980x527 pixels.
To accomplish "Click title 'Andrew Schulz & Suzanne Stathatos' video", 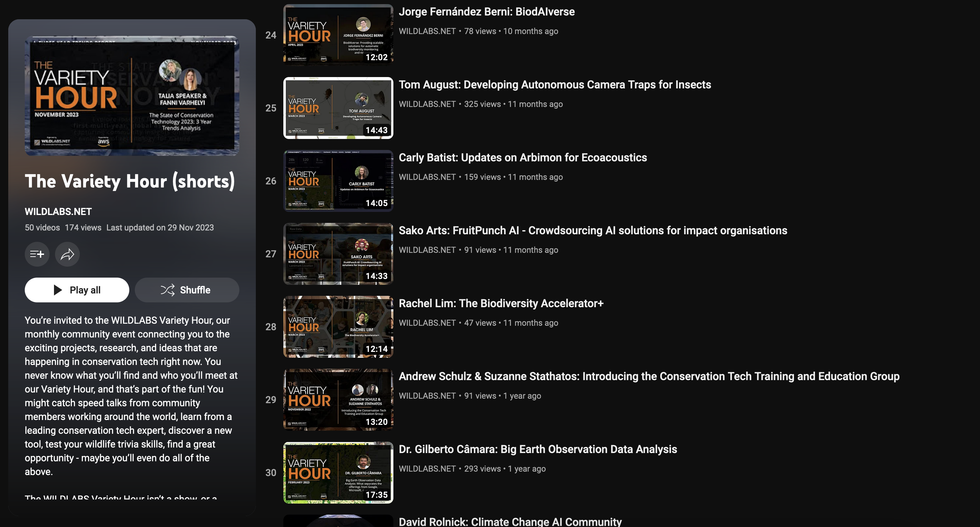I will click(649, 376).
